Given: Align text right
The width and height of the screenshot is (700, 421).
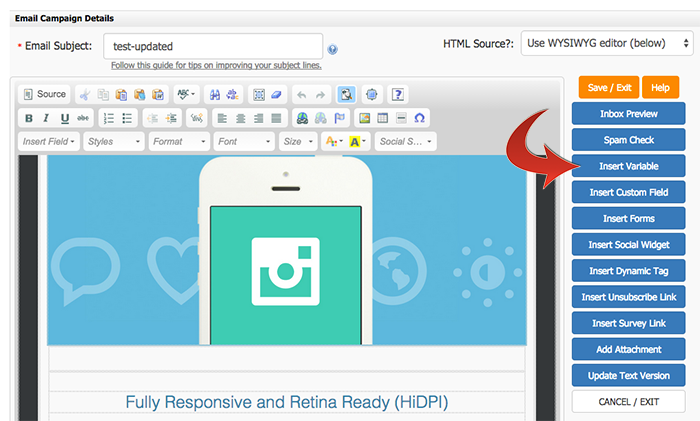Looking at the screenshot, I should point(258,118).
